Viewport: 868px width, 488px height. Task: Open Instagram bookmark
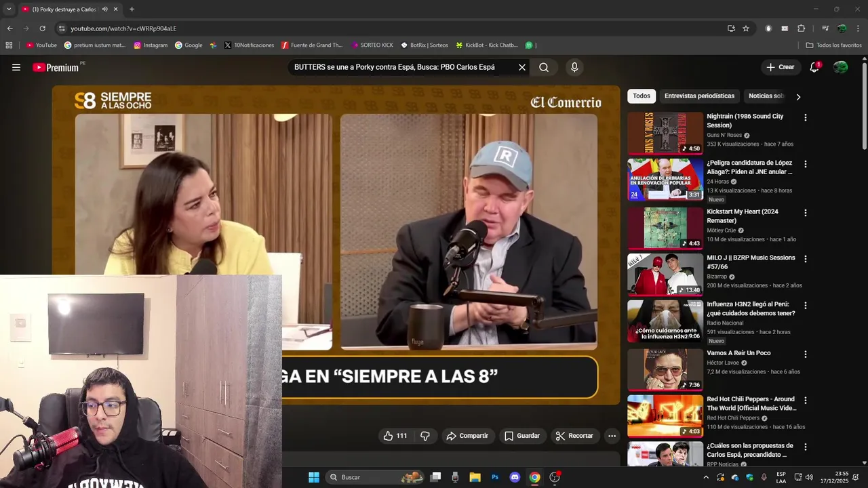point(151,45)
